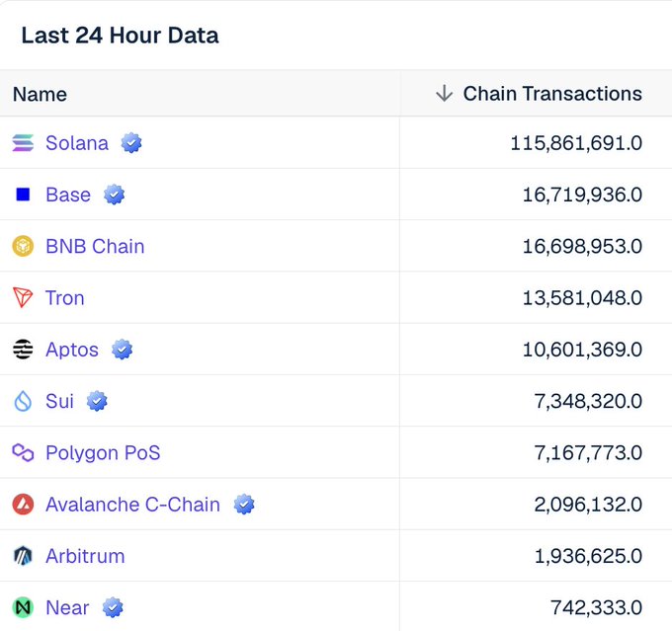Click the verified badge beside Aptos
This screenshot has width=672, height=631.
(x=123, y=350)
